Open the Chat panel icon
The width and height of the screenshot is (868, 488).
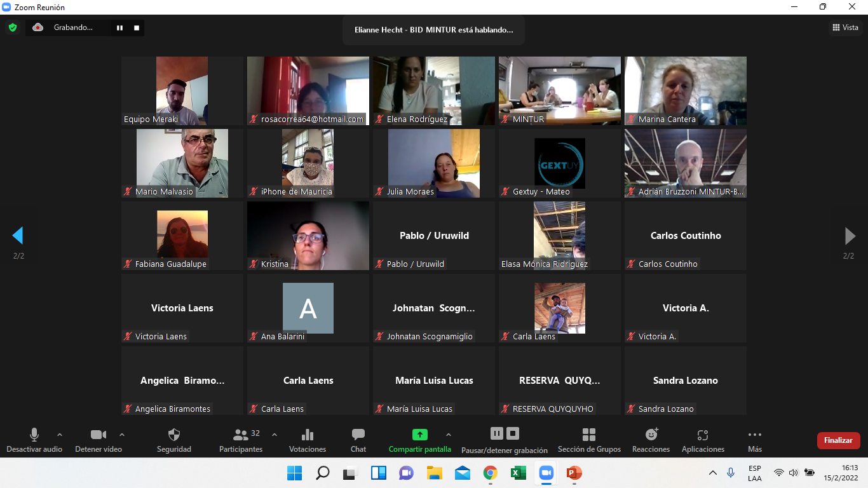(358, 435)
